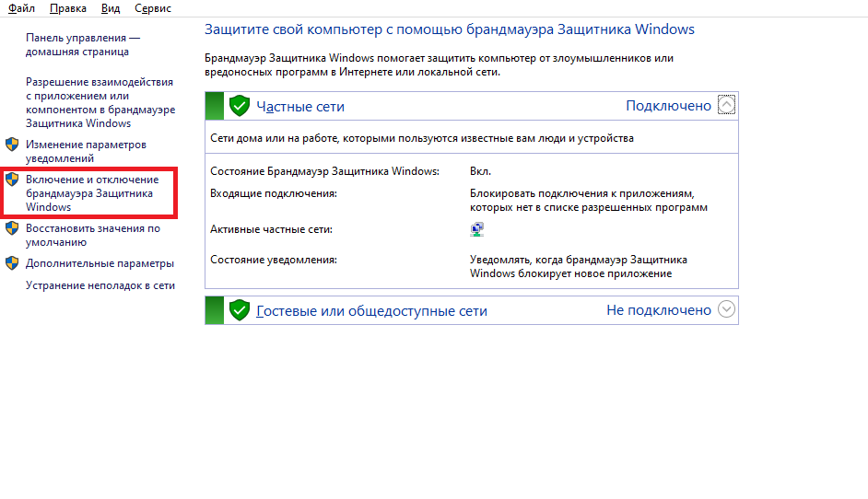This screenshot has height=499, width=868.
Task: Open the Правка menu
Action: 67,8
